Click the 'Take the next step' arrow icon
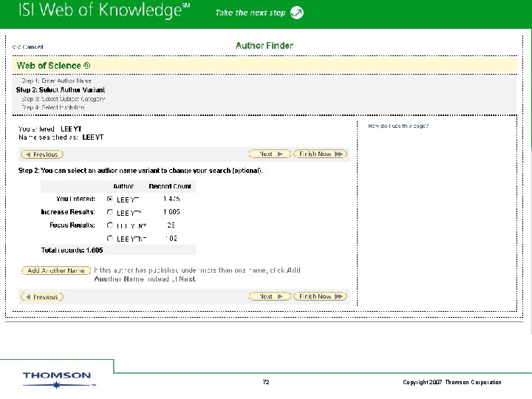 pyautogui.click(x=297, y=13)
